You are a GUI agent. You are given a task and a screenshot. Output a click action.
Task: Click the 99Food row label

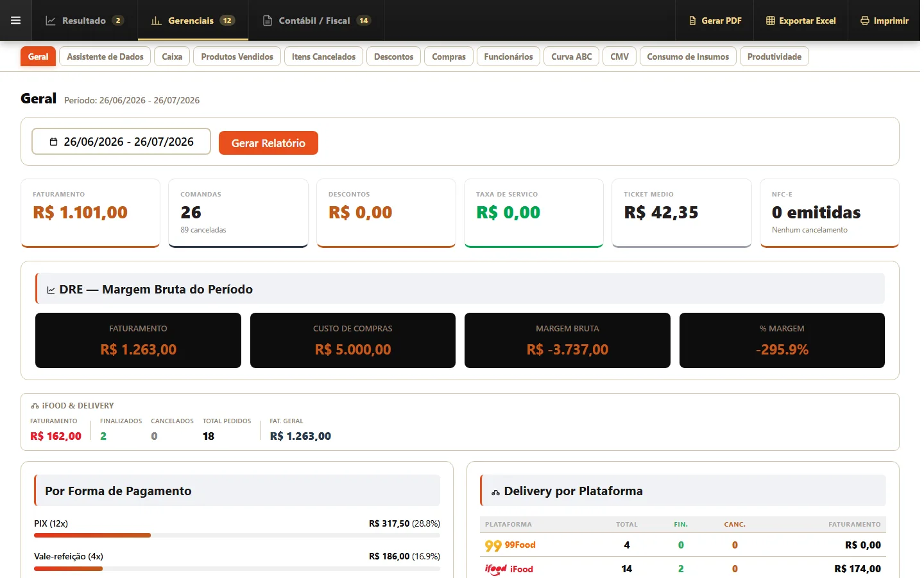(520, 545)
